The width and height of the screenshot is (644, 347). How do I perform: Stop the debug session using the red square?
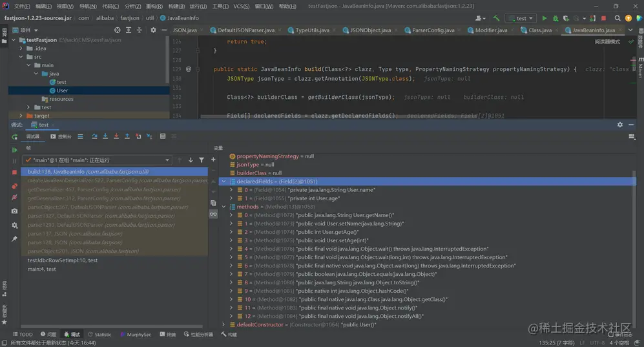(x=14, y=172)
